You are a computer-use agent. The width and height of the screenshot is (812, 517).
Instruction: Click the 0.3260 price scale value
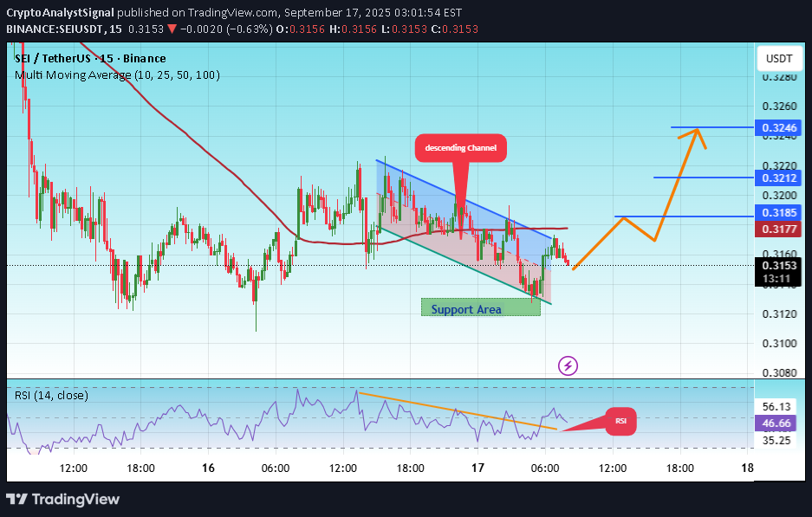tap(779, 107)
